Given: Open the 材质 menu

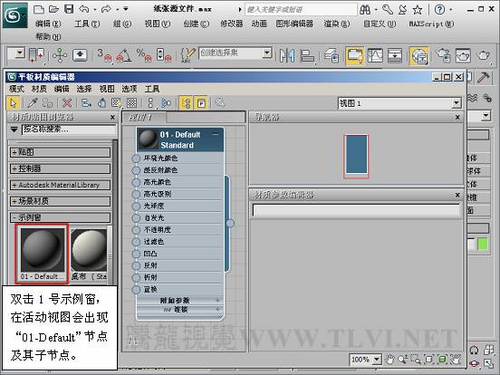Looking at the screenshot, I should click(x=39, y=89).
